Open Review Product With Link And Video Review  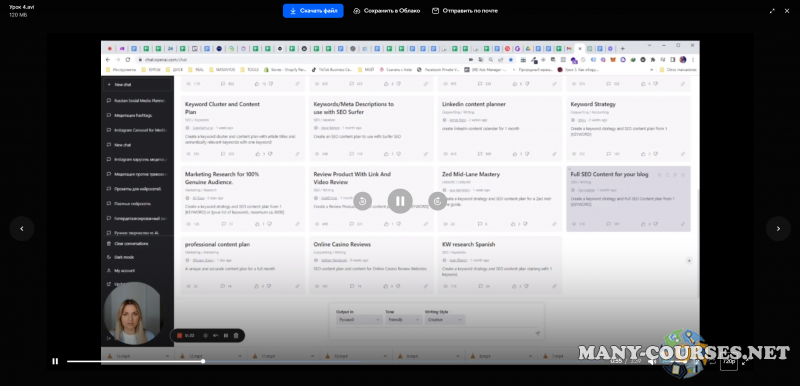point(371,198)
